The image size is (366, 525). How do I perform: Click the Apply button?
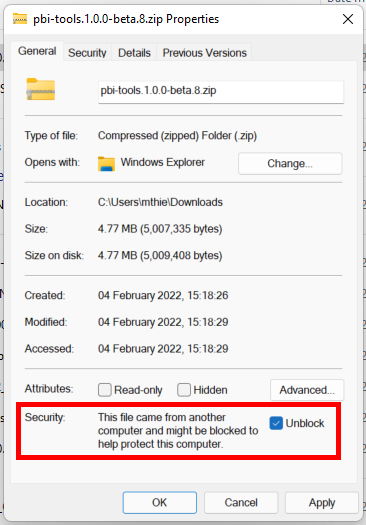tap(322, 503)
